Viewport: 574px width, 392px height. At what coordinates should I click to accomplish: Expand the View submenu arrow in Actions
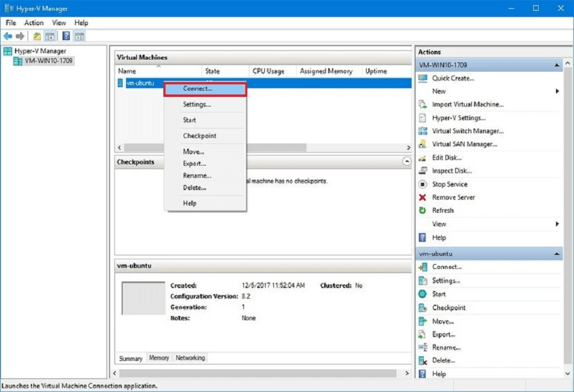pos(557,223)
